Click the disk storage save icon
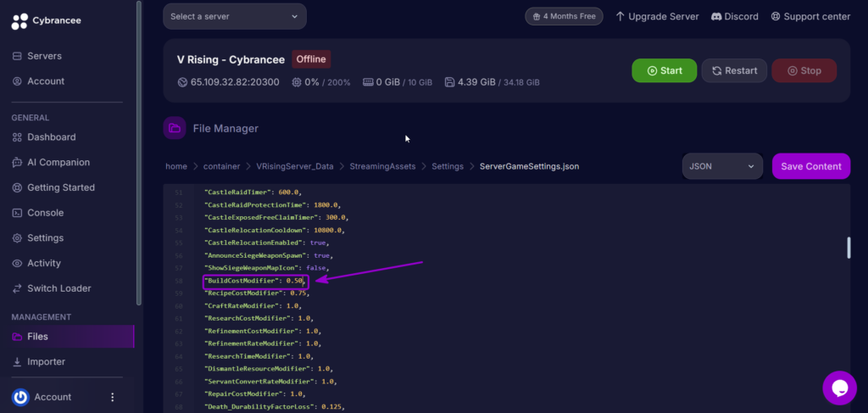This screenshot has height=413, width=868. (x=449, y=82)
